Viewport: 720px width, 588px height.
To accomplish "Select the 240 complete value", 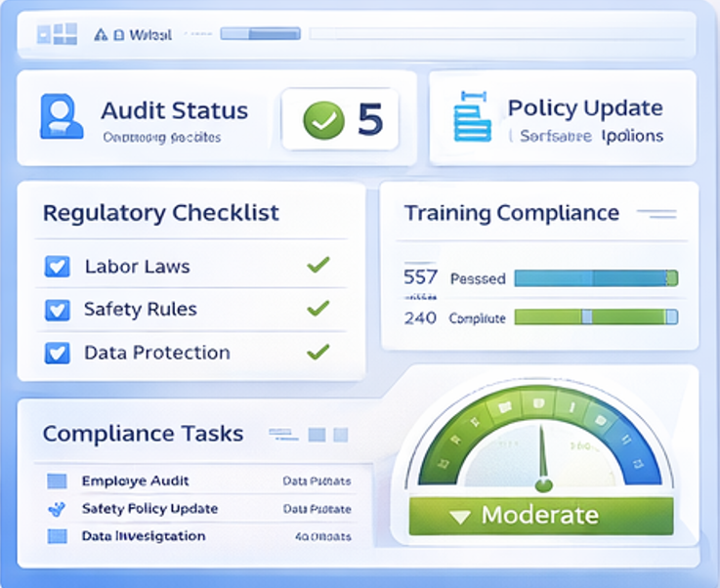I will tap(420, 317).
